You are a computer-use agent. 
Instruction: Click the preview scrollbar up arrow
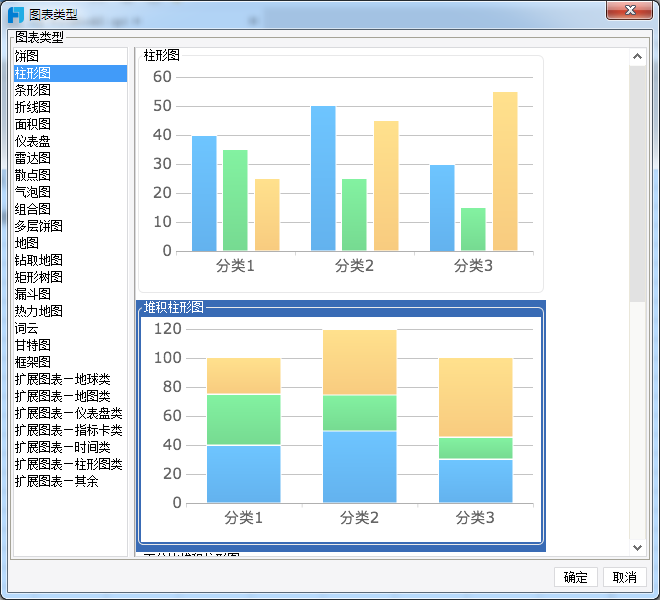(637, 56)
